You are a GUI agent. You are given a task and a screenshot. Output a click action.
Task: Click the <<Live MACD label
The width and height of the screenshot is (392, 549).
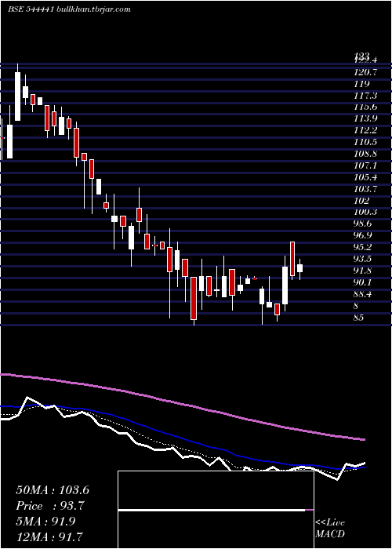click(330, 528)
